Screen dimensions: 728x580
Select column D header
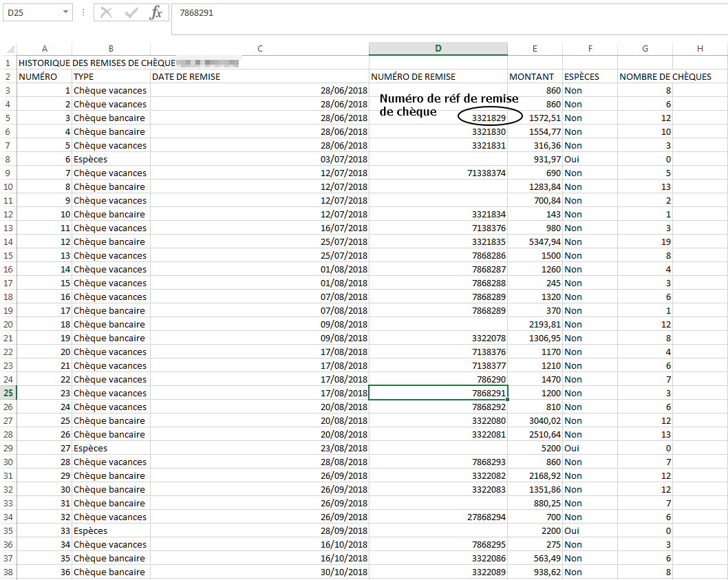(x=438, y=48)
